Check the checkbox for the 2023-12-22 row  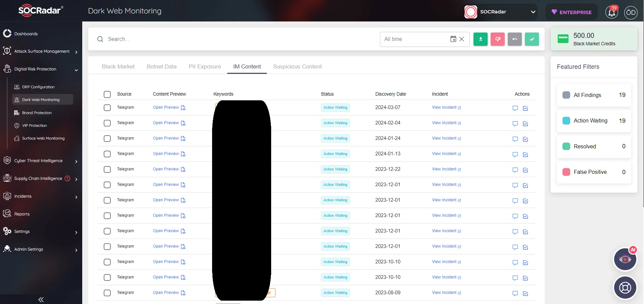click(107, 169)
